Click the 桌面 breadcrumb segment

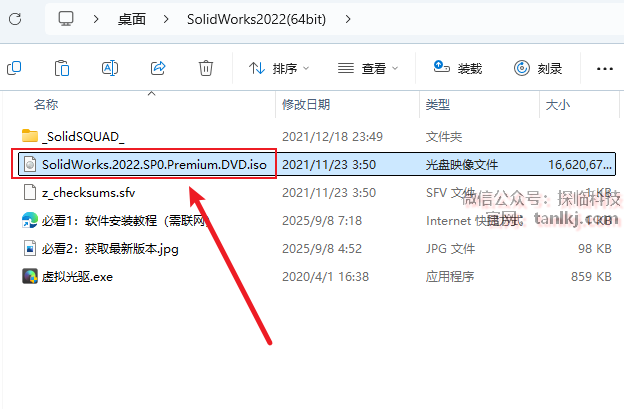132,19
